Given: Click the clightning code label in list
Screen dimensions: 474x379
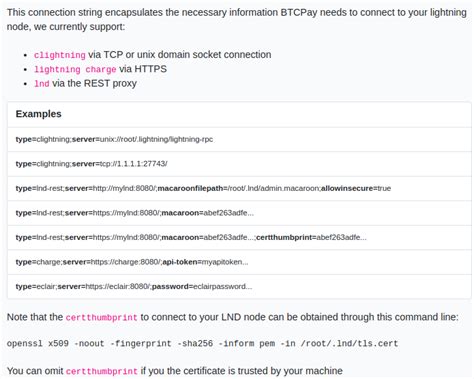Looking at the screenshot, I should 60,55.
